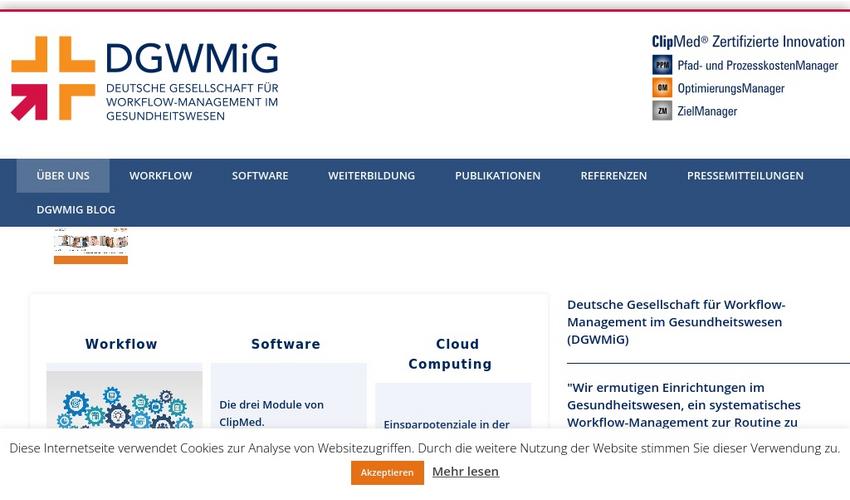
Task: Click the small thumbnail below the navigation
Action: point(91,246)
